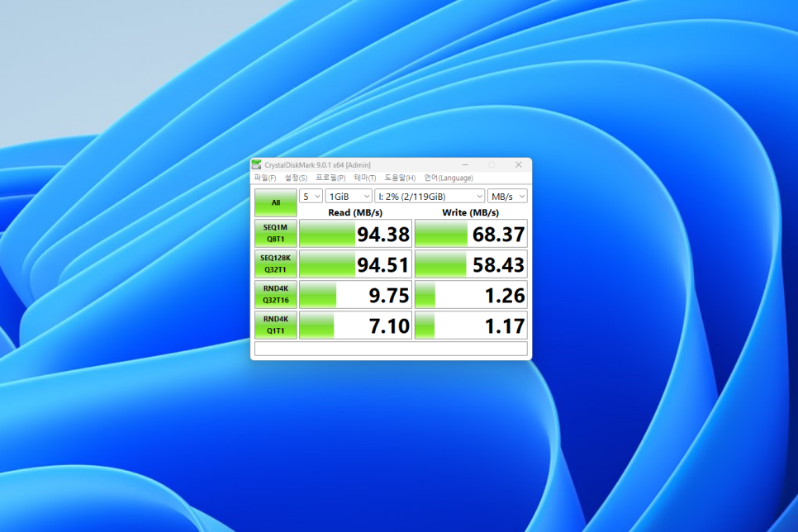Viewport: 798px width, 532px height.
Task: Click the SEQ1M read result 94.38
Action: (354, 235)
